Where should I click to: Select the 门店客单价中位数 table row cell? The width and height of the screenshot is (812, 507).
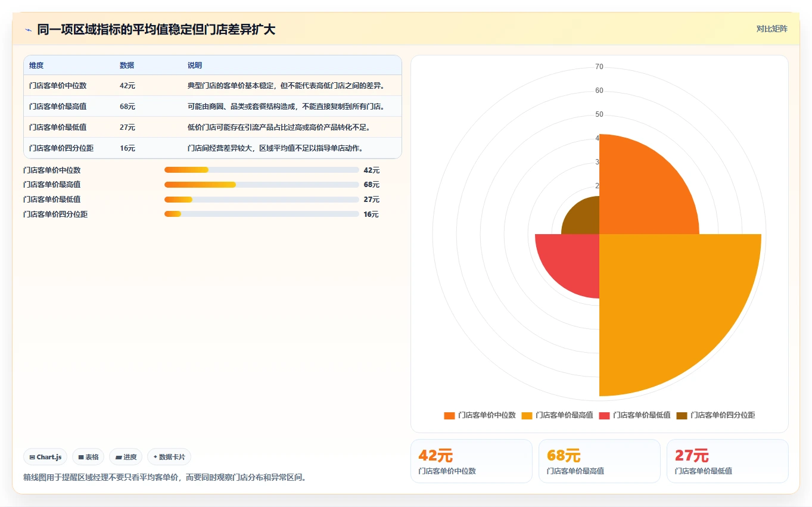(58, 86)
